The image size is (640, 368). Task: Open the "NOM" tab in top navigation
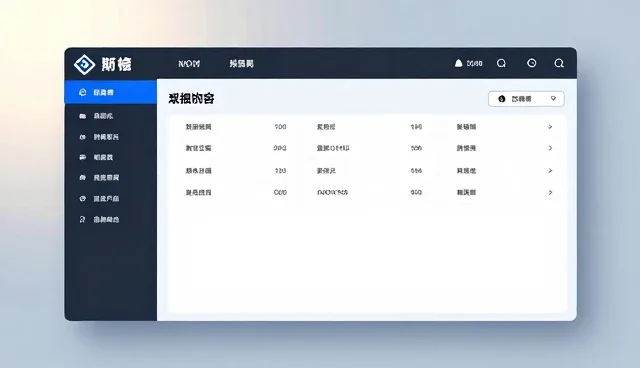click(189, 64)
